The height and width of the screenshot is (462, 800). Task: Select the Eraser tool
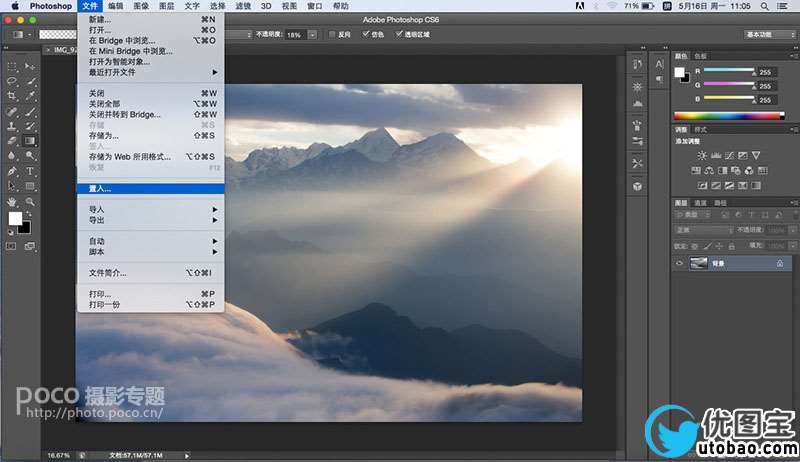click(x=12, y=141)
